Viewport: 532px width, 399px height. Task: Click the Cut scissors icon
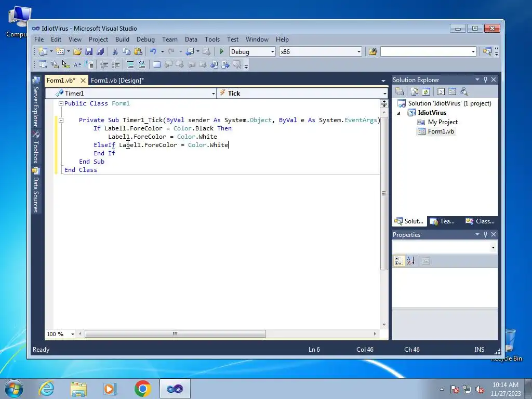(115, 51)
